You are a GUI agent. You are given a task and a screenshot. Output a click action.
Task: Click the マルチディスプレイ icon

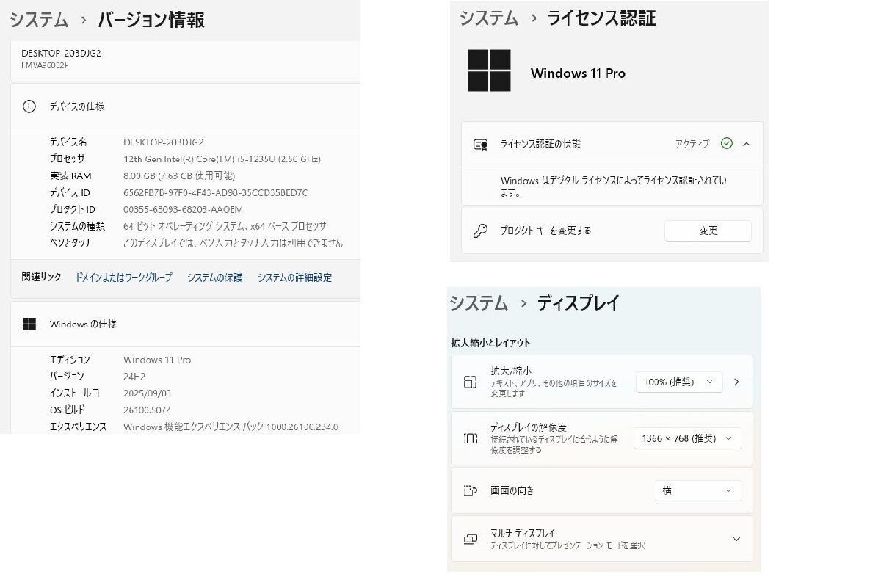coord(471,538)
